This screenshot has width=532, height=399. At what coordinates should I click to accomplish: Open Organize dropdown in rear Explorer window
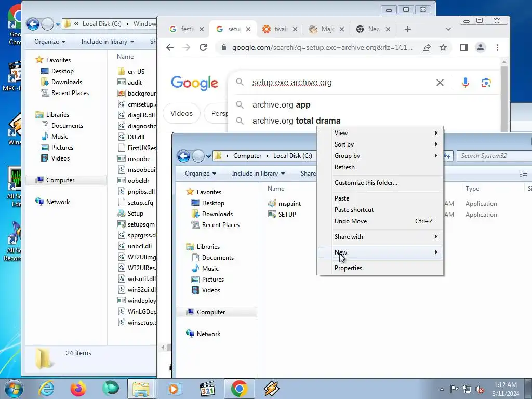coord(49,42)
